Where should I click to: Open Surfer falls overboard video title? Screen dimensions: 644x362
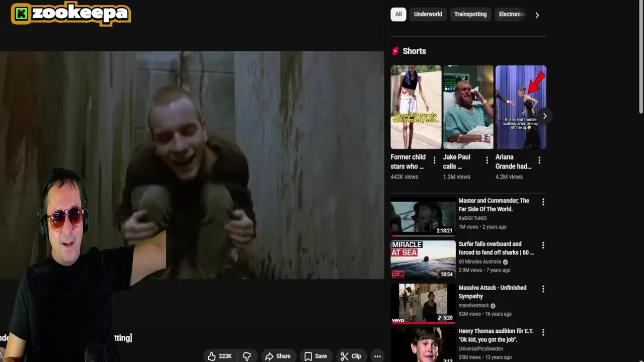[496, 248]
